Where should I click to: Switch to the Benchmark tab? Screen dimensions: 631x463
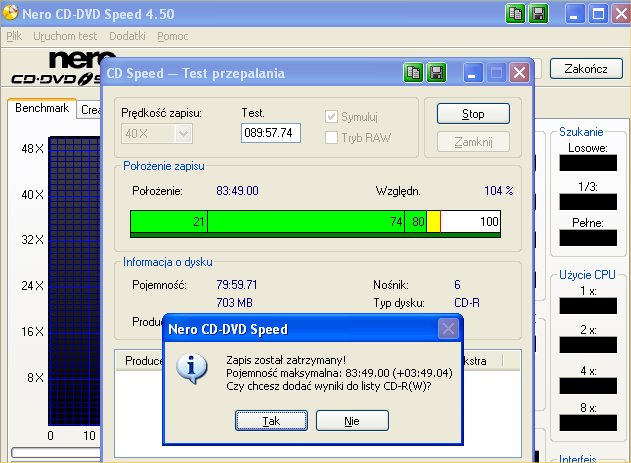tap(42, 108)
